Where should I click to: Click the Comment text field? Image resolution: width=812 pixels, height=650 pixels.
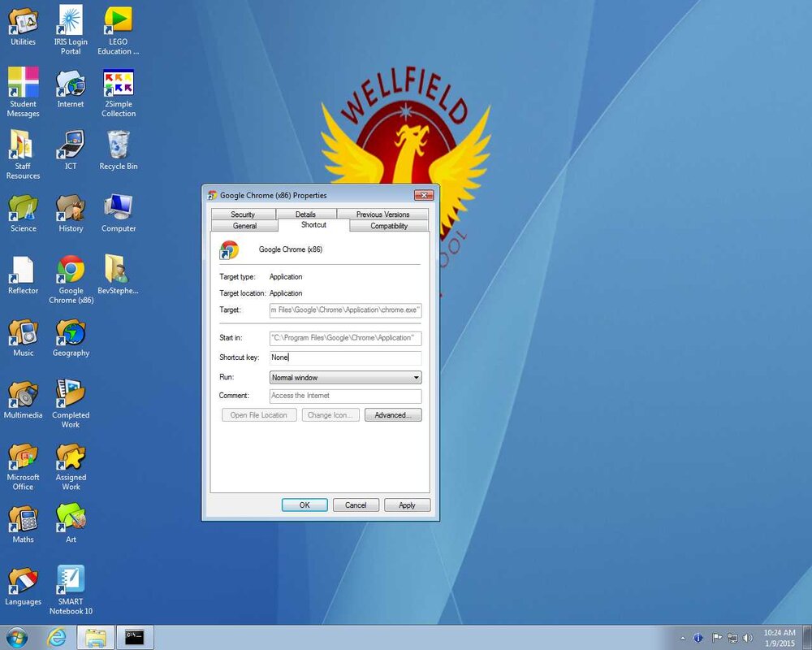coord(345,396)
